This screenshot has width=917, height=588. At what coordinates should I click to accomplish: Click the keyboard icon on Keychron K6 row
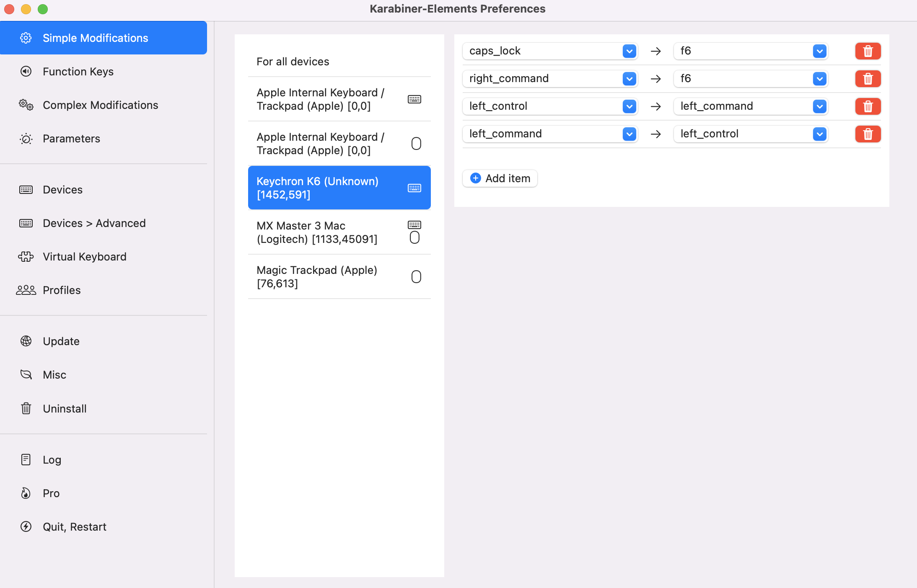point(414,188)
